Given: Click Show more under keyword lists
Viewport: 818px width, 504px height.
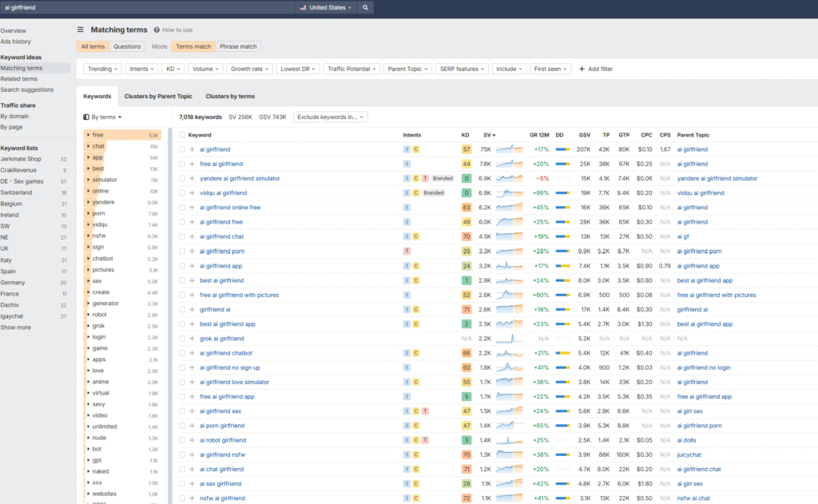Looking at the screenshot, I should (16, 327).
